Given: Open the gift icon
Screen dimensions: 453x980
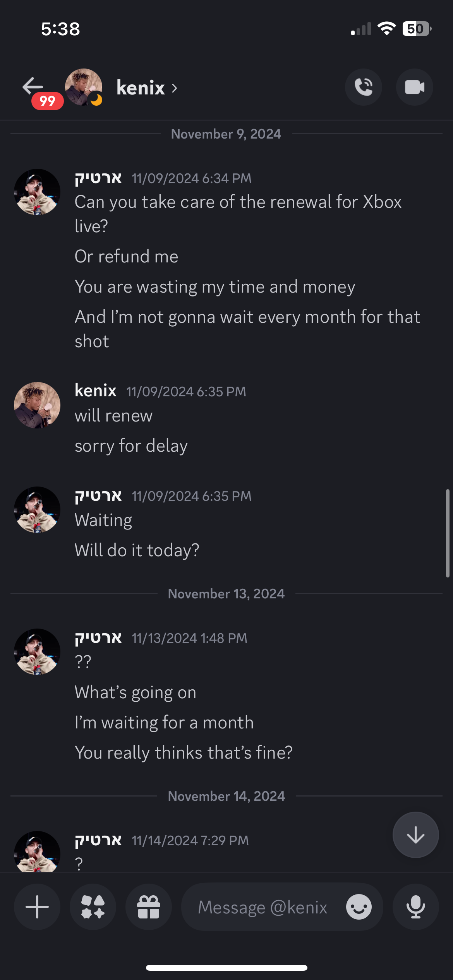Looking at the screenshot, I should (x=149, y=907).
